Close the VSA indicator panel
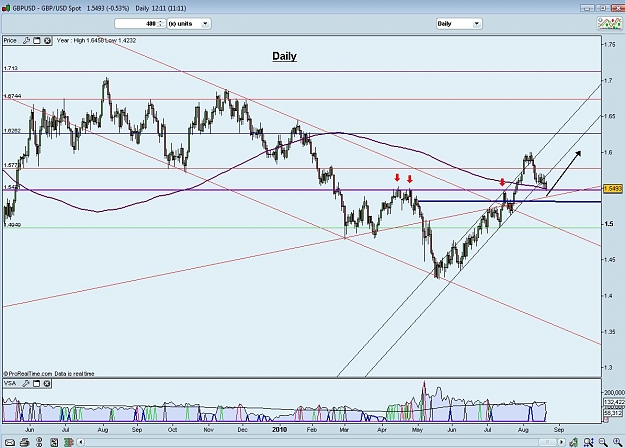This screenshot has height=448, width=625. coord(47,383)
